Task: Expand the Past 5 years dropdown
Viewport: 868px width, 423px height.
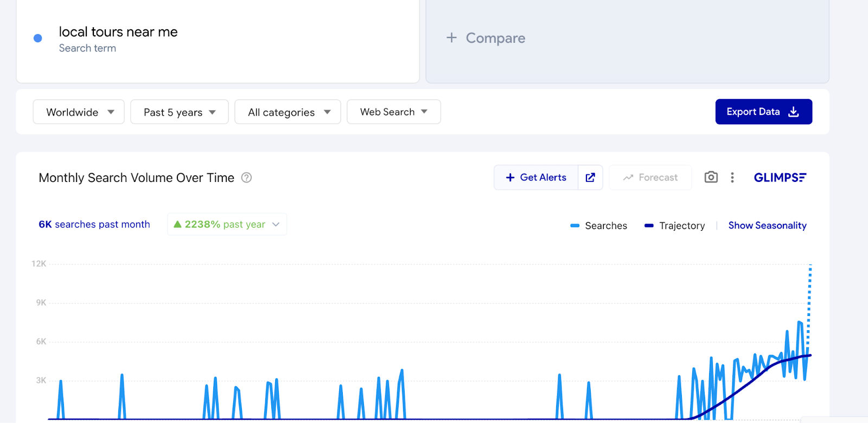Action: (179, 112)
